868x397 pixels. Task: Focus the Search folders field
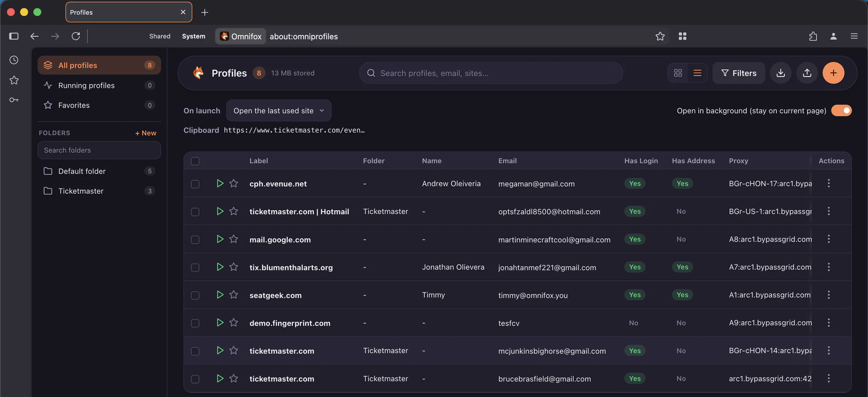99,150
